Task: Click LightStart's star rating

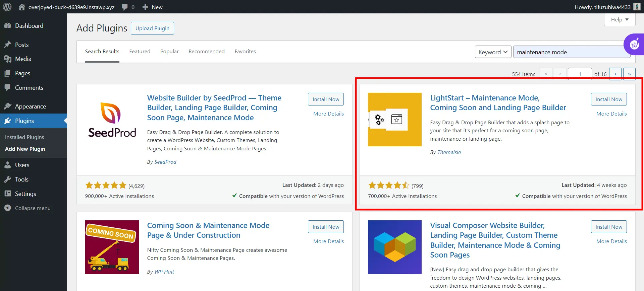Action: [389, 185]
